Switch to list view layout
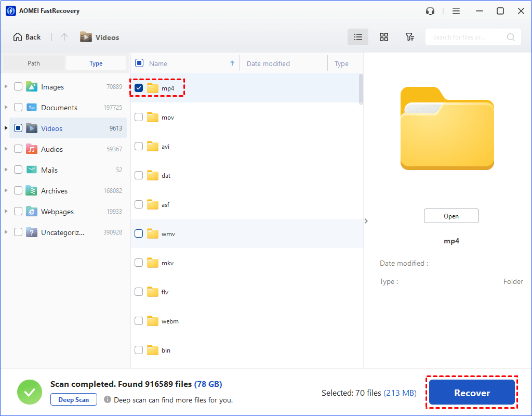532x416 pixels. click(357, 37)
